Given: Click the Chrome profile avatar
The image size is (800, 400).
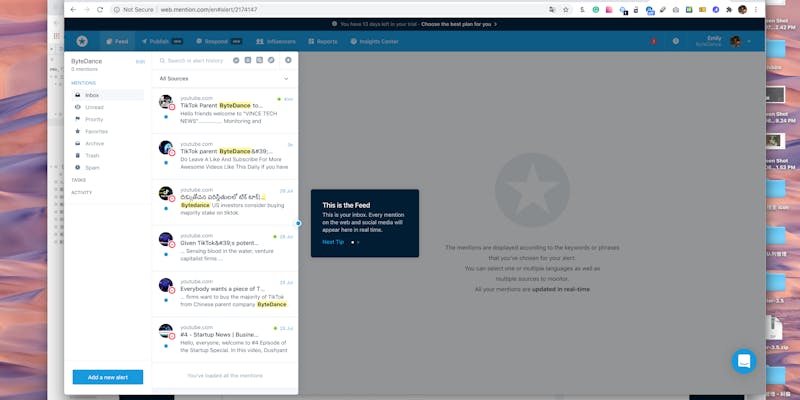Looking at the screenshot, I should pos(742,10).
